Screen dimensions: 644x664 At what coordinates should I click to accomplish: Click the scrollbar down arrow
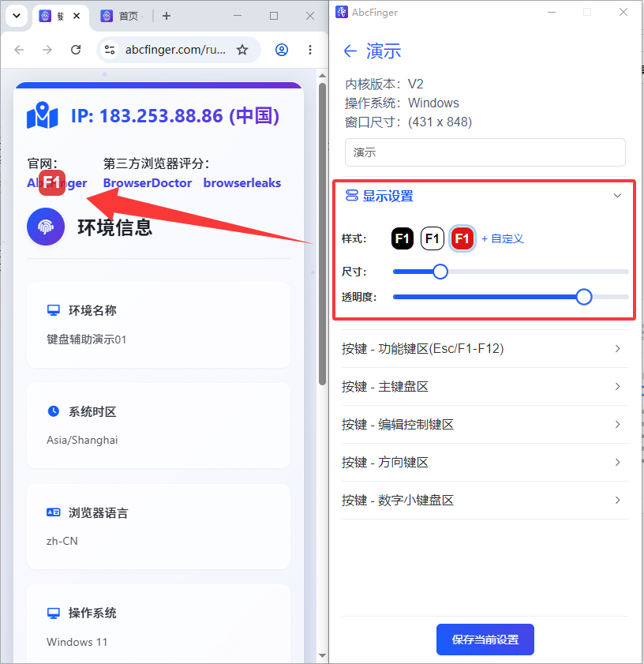point(322,656)
